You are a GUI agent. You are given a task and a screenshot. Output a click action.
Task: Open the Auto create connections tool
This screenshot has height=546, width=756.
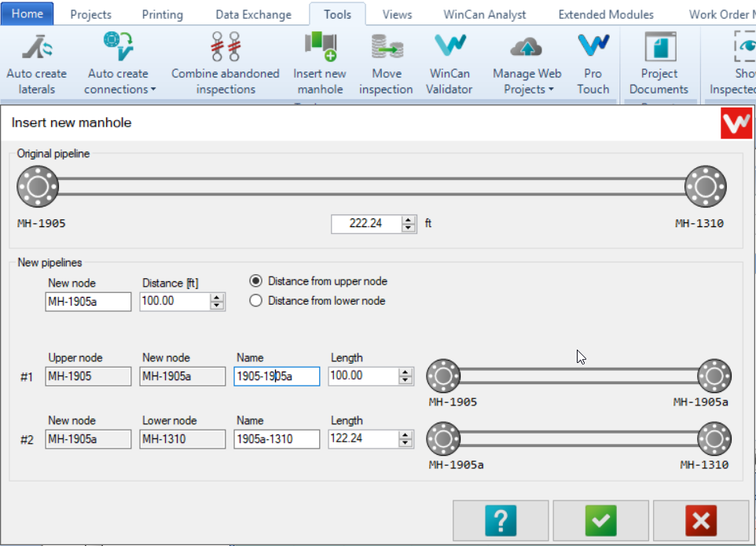pyautogui.click(x=119, y=63)
